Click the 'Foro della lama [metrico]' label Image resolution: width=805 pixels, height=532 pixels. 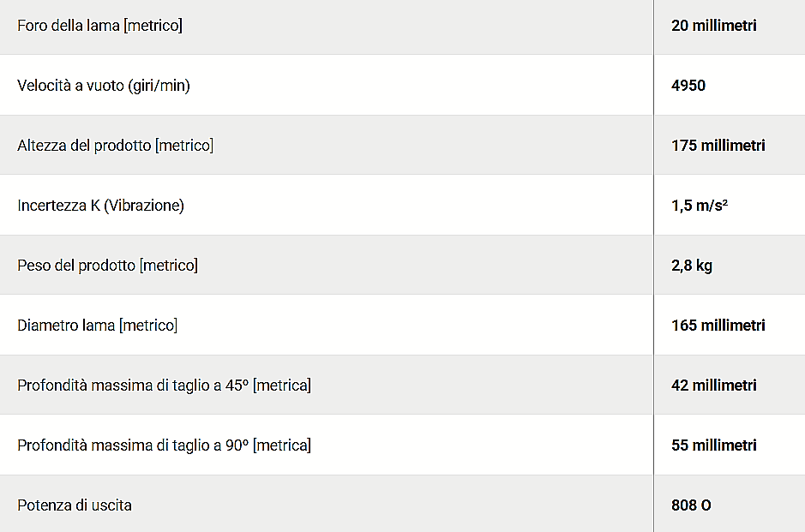99,26
